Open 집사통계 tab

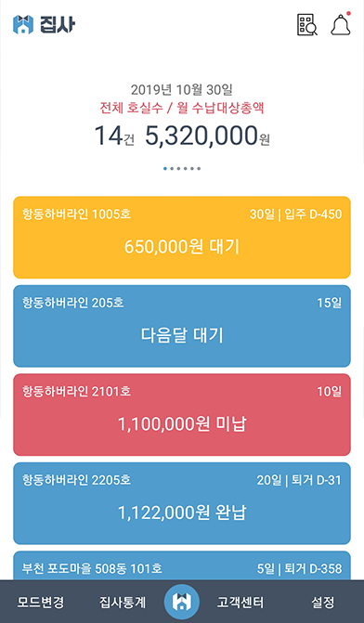tap(123, 603)
